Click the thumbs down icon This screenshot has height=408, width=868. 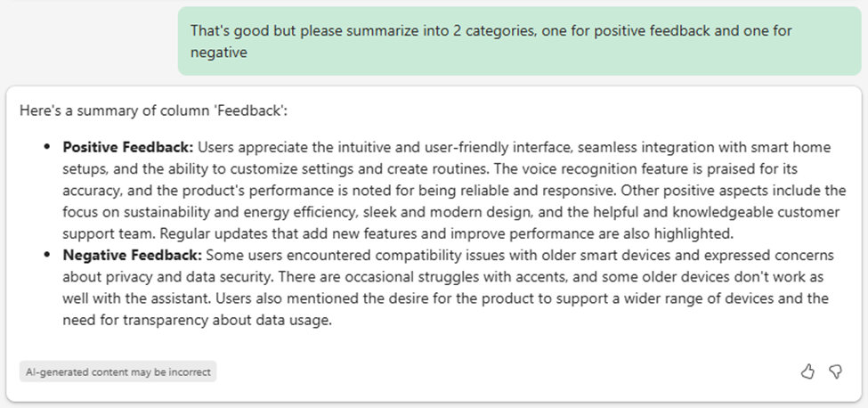tap(835, 371)
